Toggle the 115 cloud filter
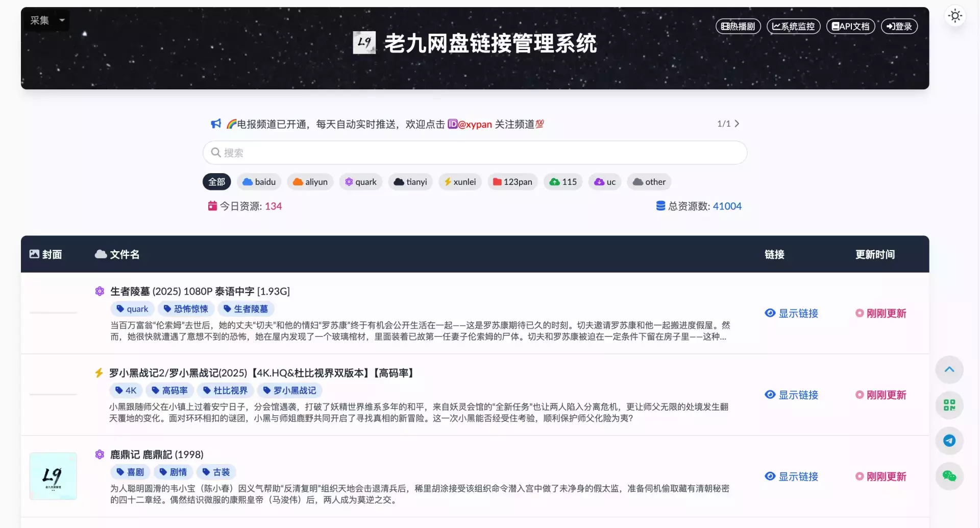980x528 pixels. [563, 182]
